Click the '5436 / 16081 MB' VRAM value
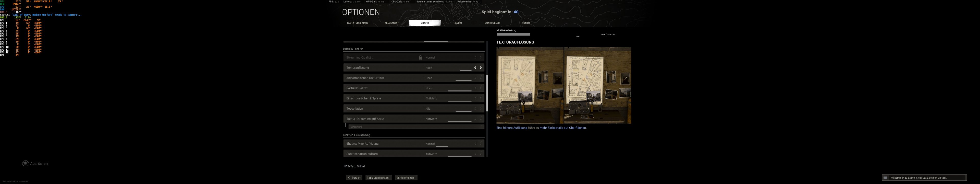The height and width of the screenshot is (184, 980). tap(608, 34)
